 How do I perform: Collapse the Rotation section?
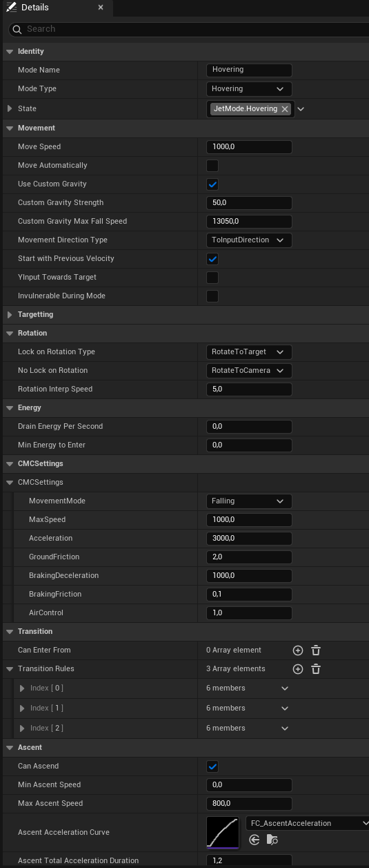point(9,334)
